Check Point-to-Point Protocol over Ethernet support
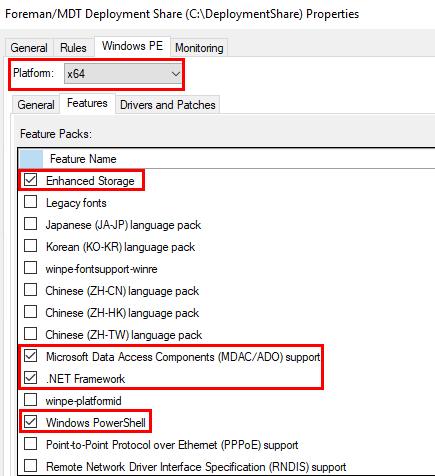 [x=30, y=444]
